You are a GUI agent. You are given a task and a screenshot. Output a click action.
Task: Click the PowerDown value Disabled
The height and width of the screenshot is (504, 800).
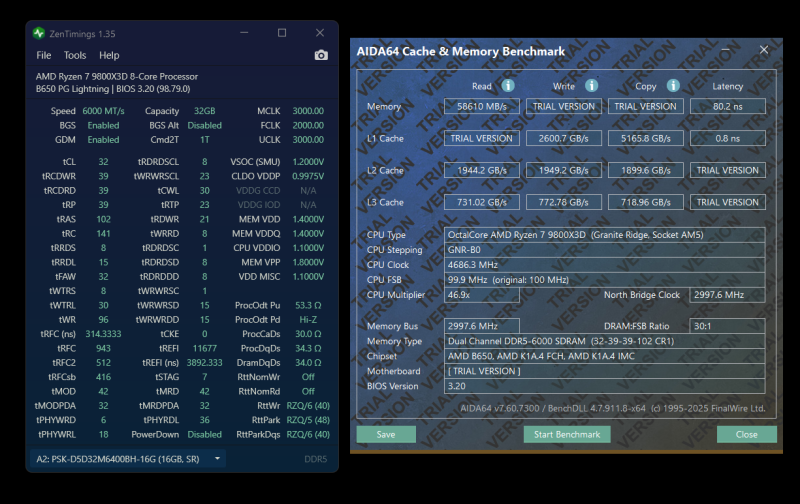pos(205,434)
